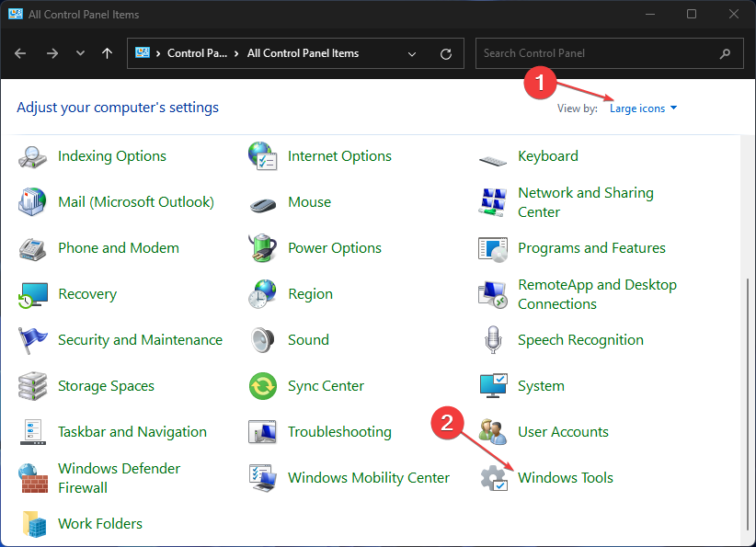The width and height of the screenshot is (756, 547).
Task: Open the Windows Tools icon
Action: click(494, 478)
